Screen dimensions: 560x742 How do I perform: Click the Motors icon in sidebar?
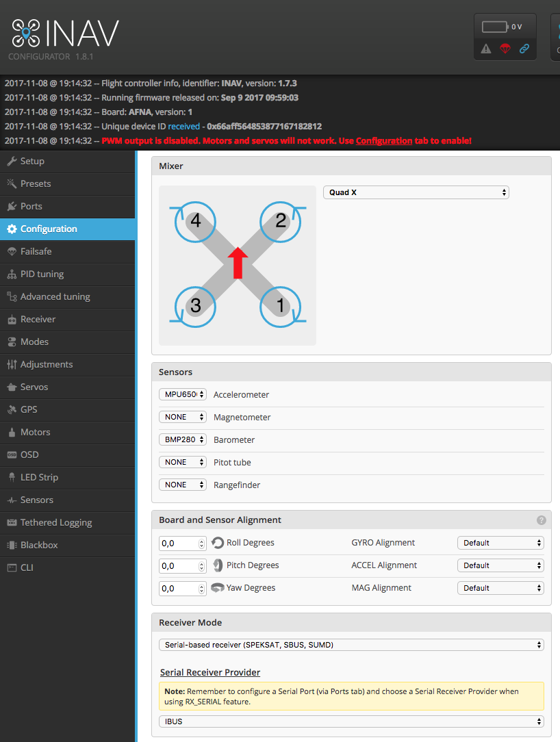pos(12,432)
